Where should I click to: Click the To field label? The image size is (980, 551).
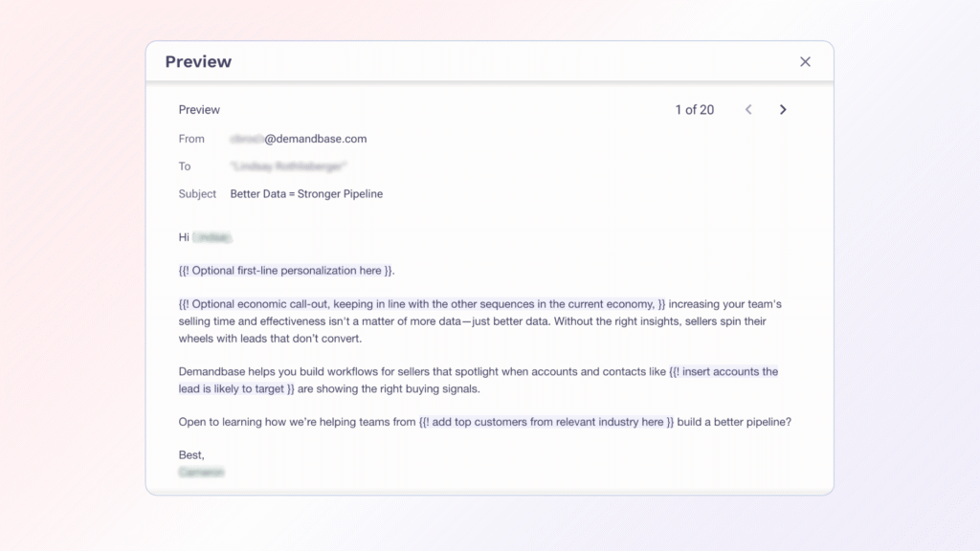click(x=184, y=165)
